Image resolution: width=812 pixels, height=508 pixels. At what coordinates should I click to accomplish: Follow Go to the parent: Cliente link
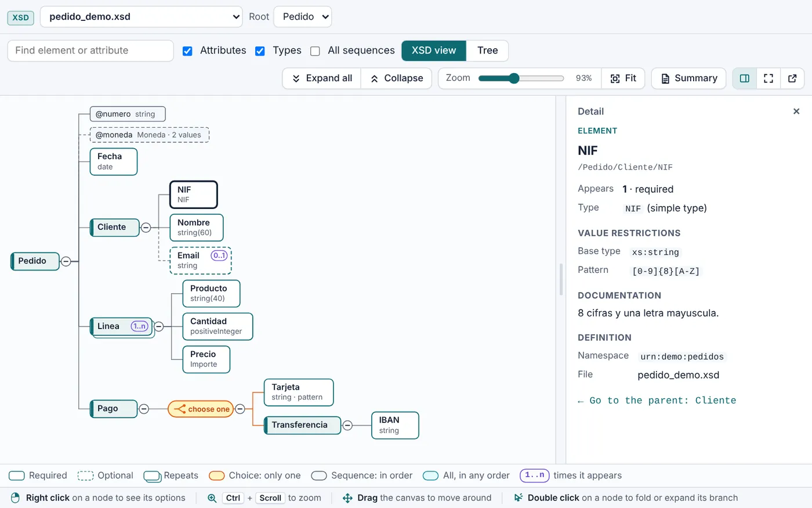(657, 401)
